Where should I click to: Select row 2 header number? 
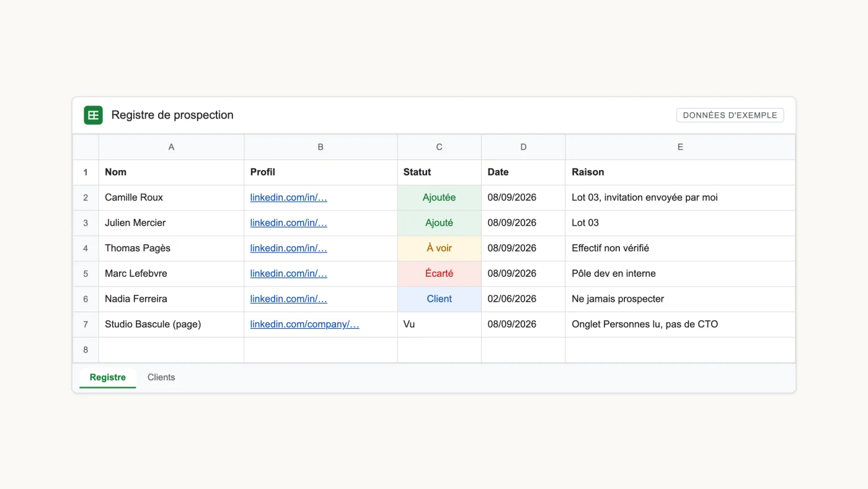[x=86, y=198]
